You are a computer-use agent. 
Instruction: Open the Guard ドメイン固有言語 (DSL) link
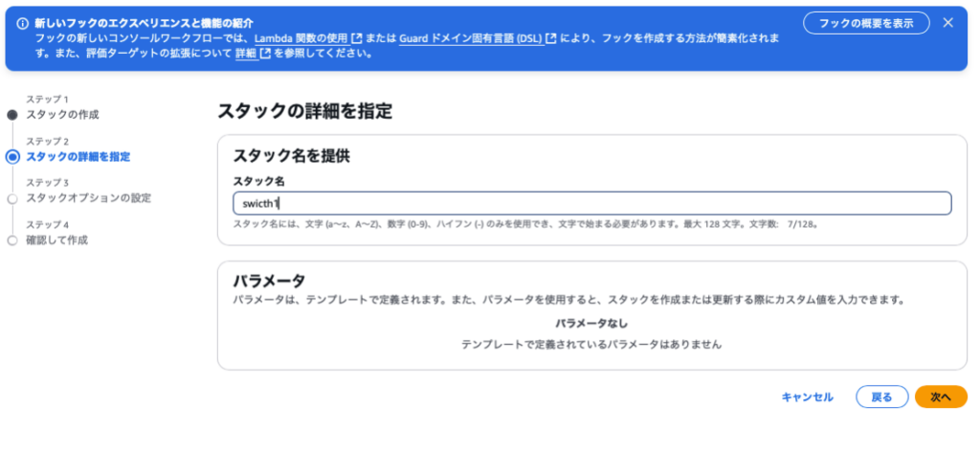[x=467, y=37]
